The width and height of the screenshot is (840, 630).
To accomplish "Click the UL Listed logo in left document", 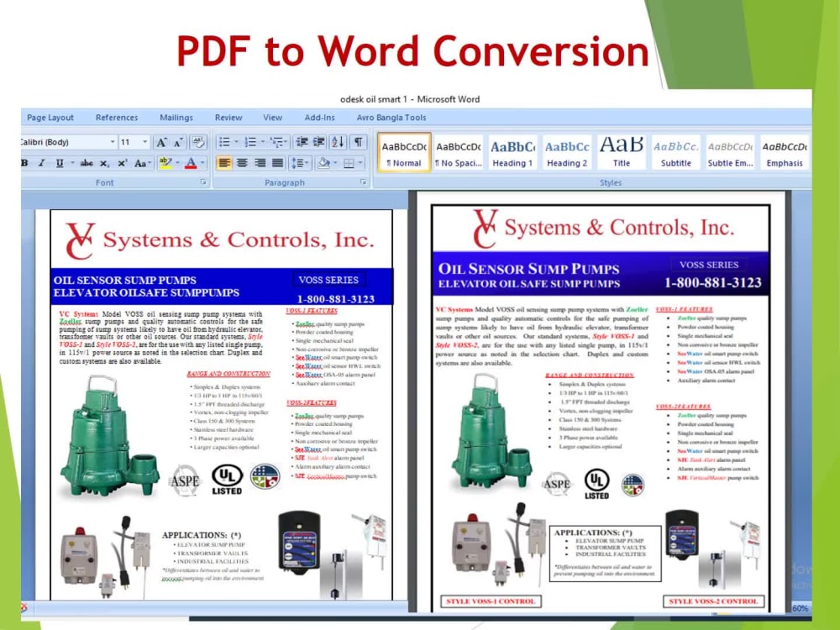I will [227, 479].
